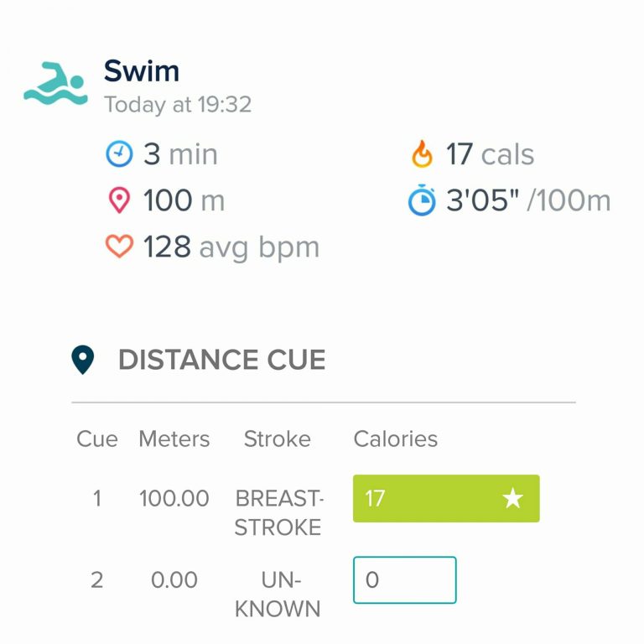Click the calories box showing 0

click(x=404, y=580)
